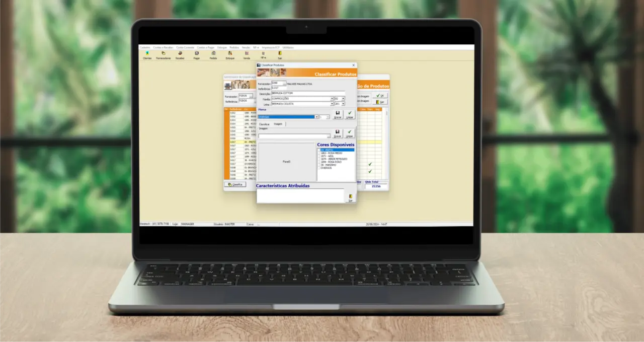The image size is (644, 342).
Task: Tick the 1071 - AZUL color checkbox
Action: point(319,156)
